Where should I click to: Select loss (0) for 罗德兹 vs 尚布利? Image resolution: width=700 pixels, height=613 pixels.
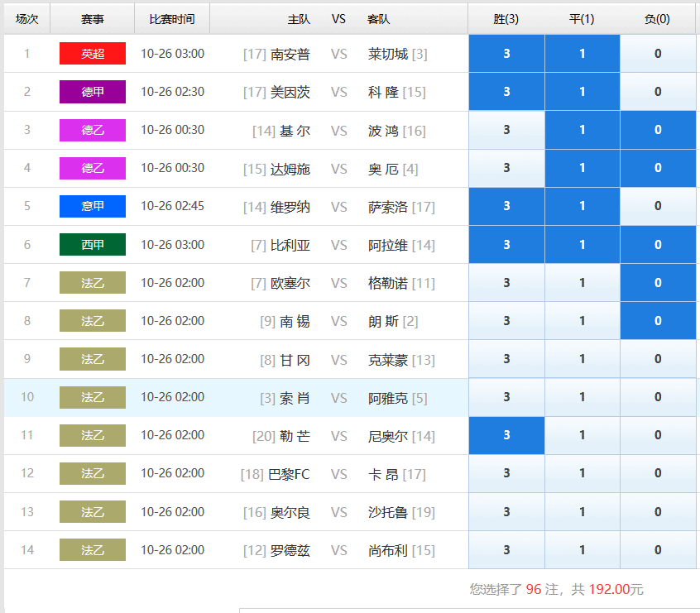[658, 549]
